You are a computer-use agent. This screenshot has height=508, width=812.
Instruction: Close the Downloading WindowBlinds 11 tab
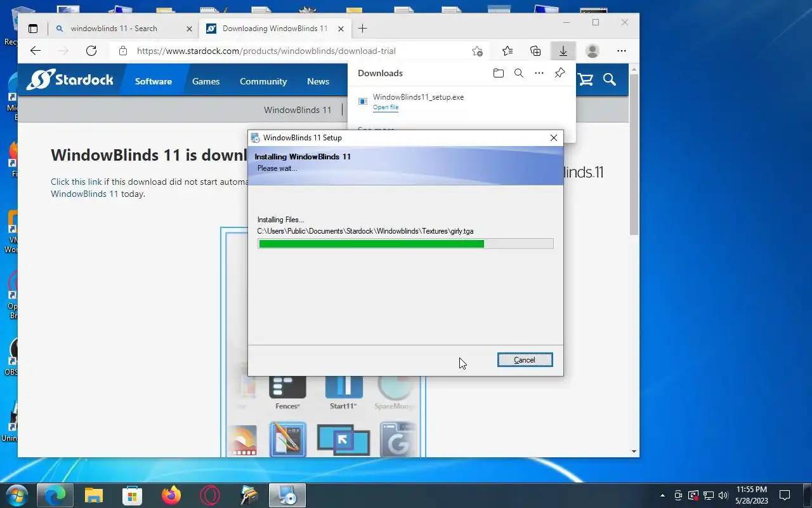coord(339,29)
